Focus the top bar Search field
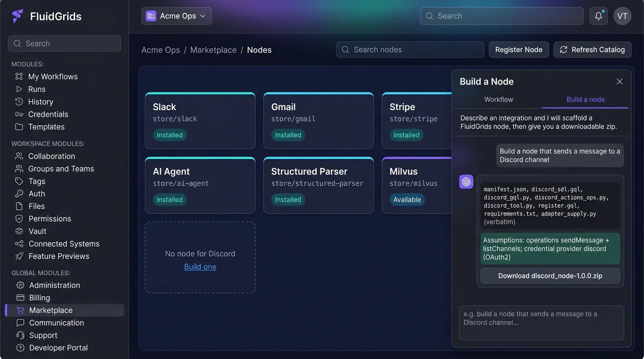Viewport: 644px width, 359px height. pyautogui.click(x=502, y=16)
